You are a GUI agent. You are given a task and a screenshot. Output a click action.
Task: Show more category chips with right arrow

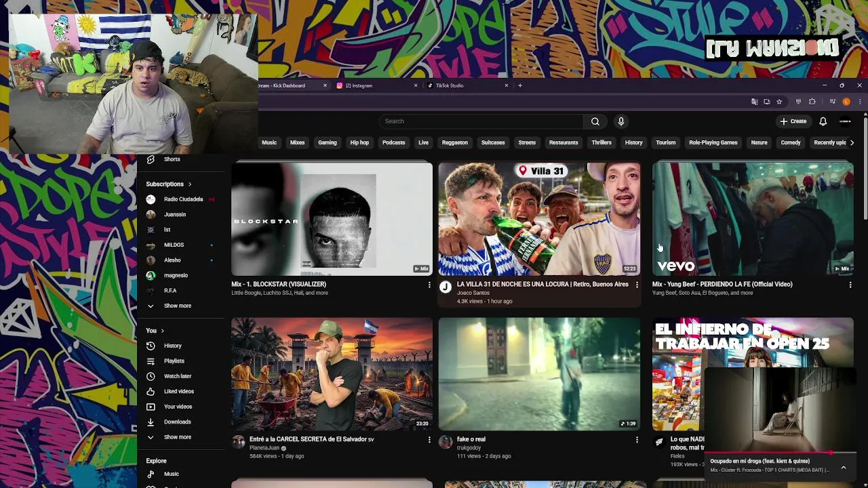coord(852,142)
